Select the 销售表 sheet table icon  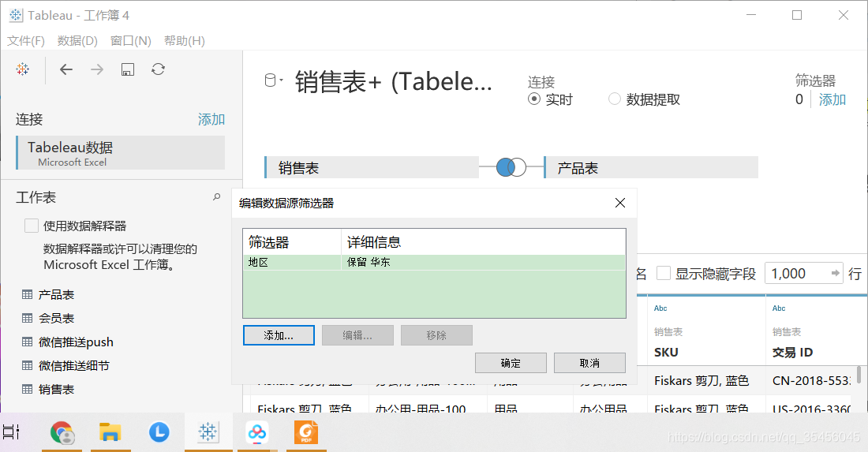coord(27,390)
